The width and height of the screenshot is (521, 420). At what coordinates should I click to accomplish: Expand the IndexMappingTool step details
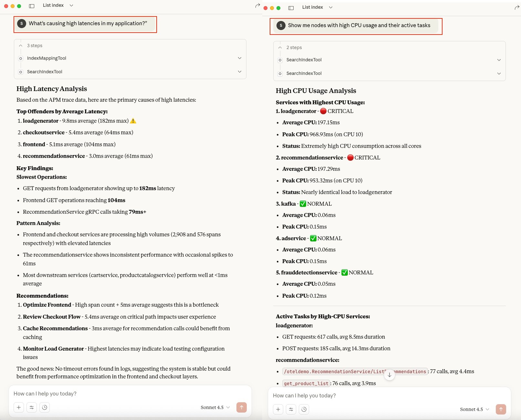(x=239, y=58)
